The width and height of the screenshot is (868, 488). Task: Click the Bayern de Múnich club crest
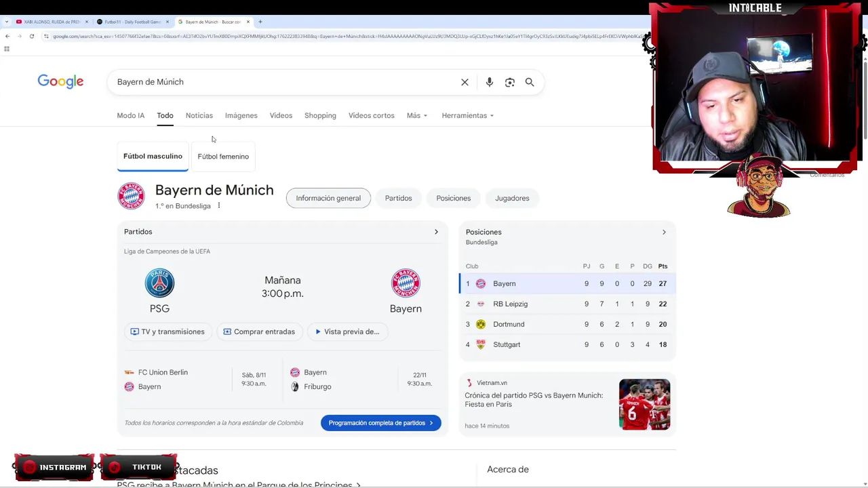coord(131,196)
